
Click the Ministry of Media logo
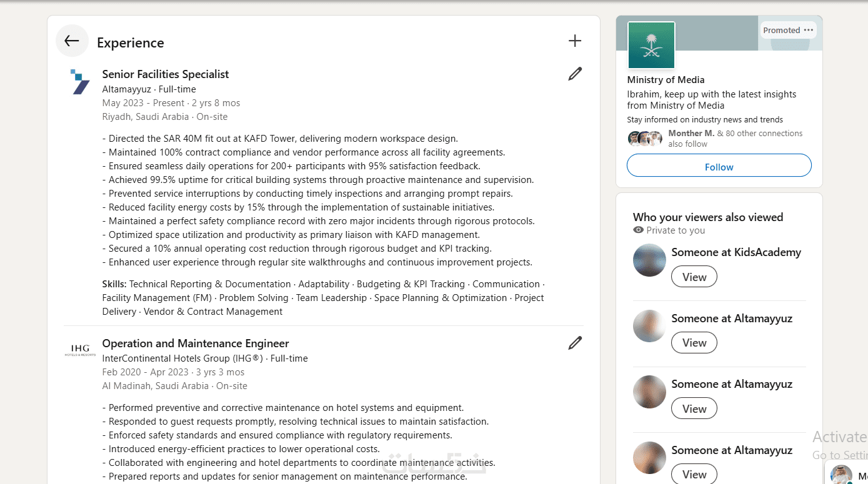click(651, 45)
